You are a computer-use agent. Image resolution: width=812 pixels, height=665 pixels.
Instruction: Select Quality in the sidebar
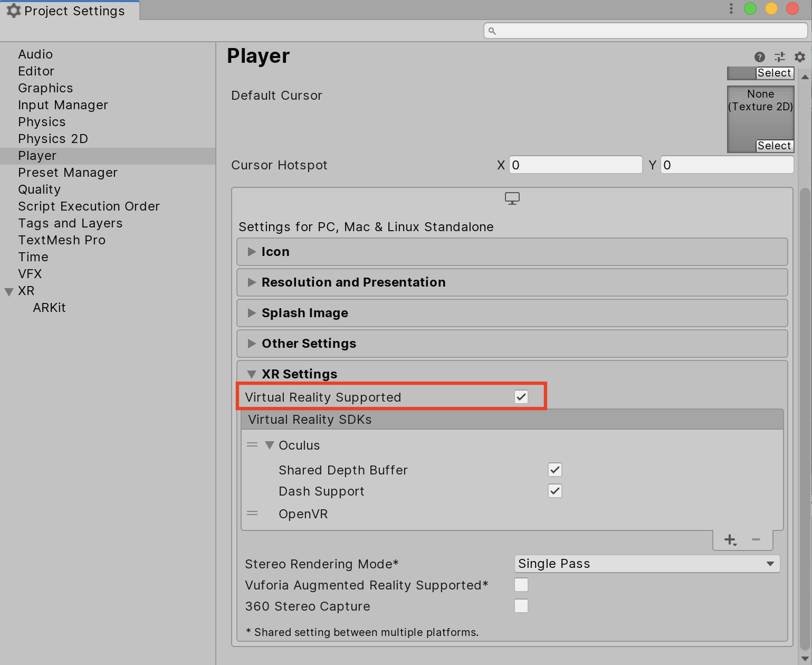coord(39,189)
